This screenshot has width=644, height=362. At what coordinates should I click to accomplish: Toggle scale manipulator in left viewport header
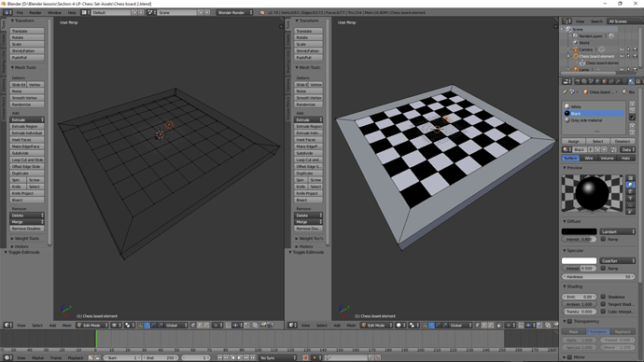click(161, 325)
